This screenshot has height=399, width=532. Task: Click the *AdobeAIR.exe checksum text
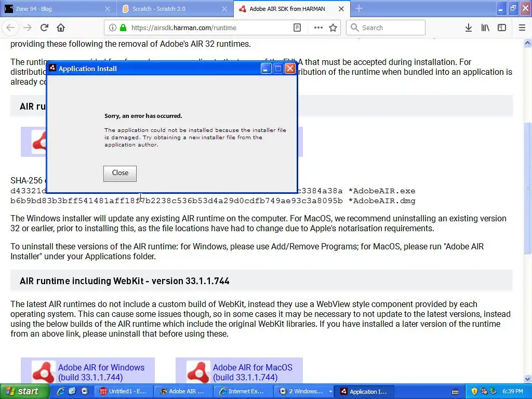(x=382, y=191)
